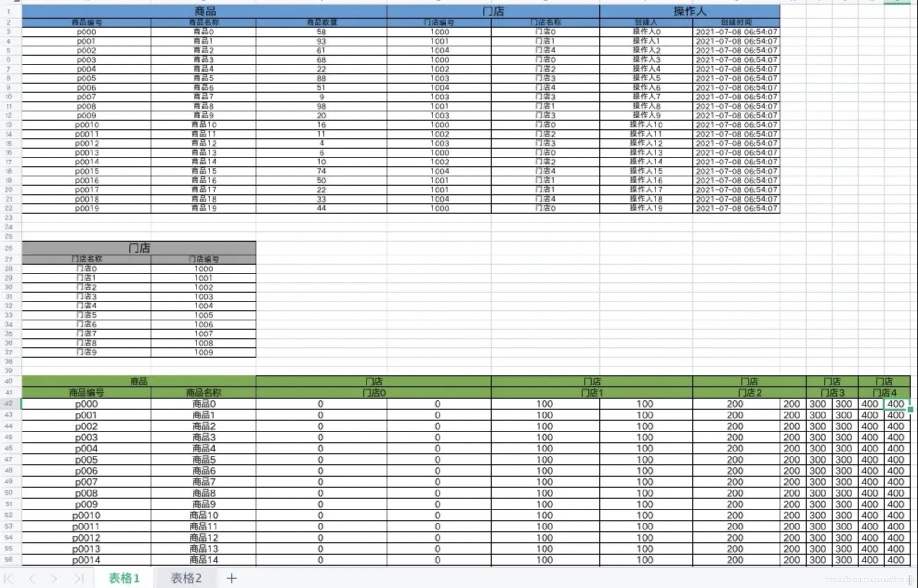The height and width of the screenshot is (588, 918).
Task: Add a new sheet with plus button
Action: coord(231,578)
